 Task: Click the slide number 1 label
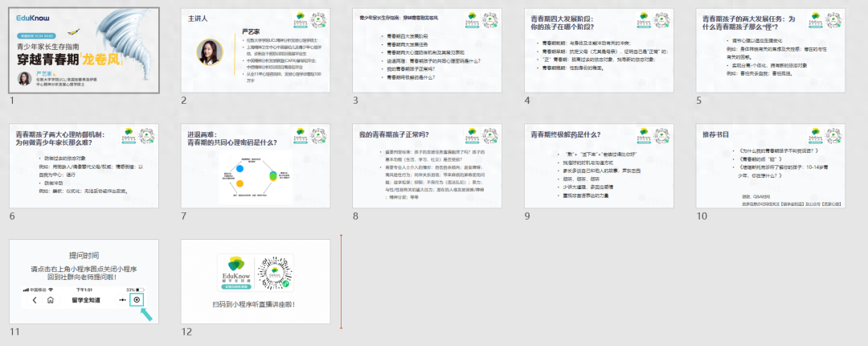(11, 101)
